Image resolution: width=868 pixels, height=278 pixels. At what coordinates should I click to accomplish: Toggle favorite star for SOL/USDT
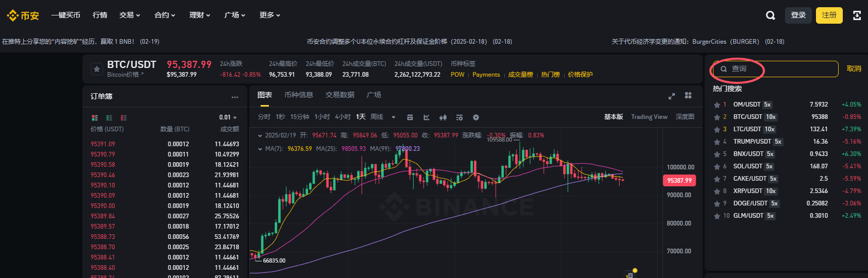tap(717, 167)
